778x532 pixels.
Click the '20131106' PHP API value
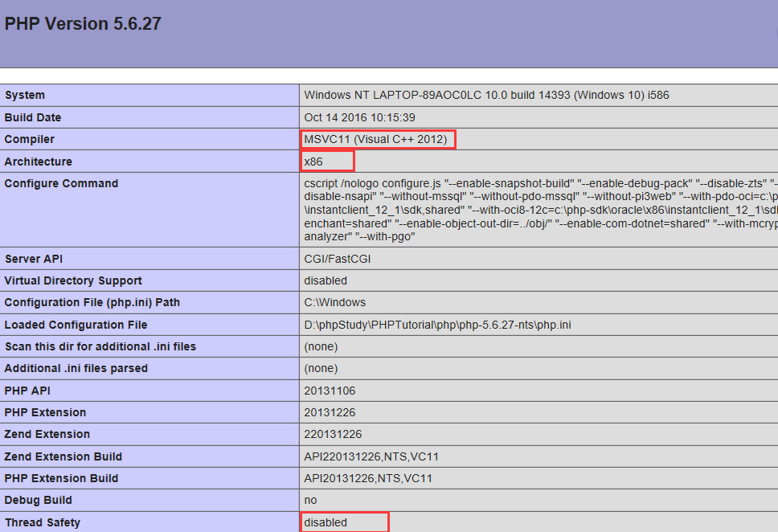330,391
